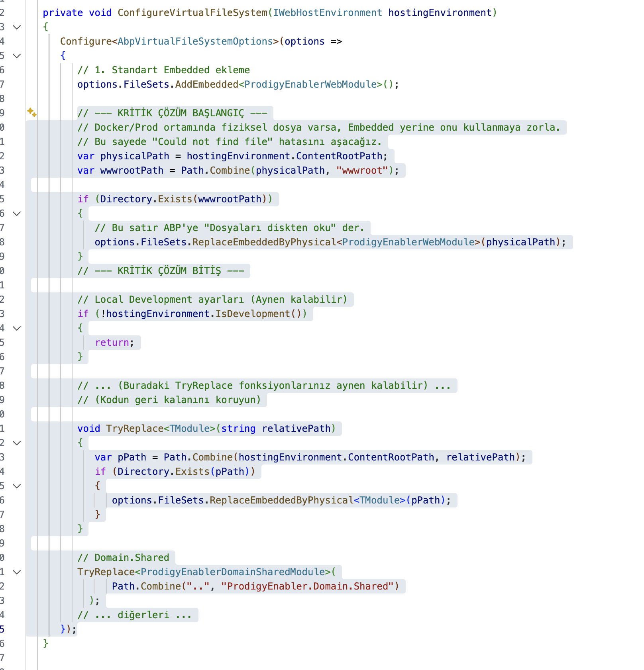This screenshot has width=644, height=670.
Task: Click the IWebHostEnvironment parameter type
Action: (x=327, y=13)
